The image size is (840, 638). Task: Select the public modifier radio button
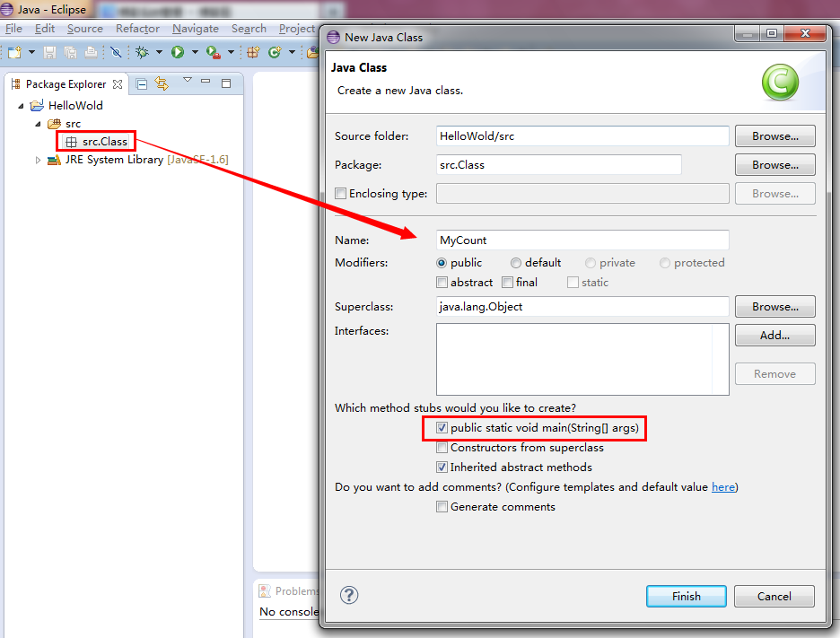tap(442, 263)
